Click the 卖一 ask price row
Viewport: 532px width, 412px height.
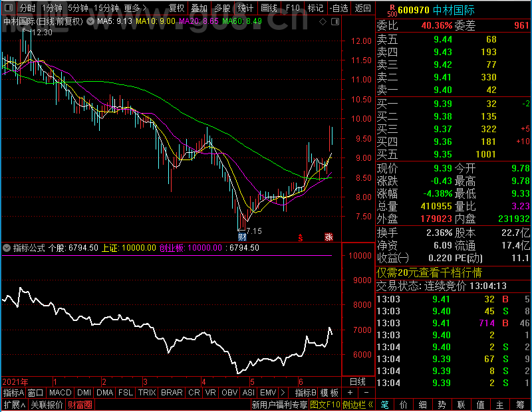pos(454,90)
